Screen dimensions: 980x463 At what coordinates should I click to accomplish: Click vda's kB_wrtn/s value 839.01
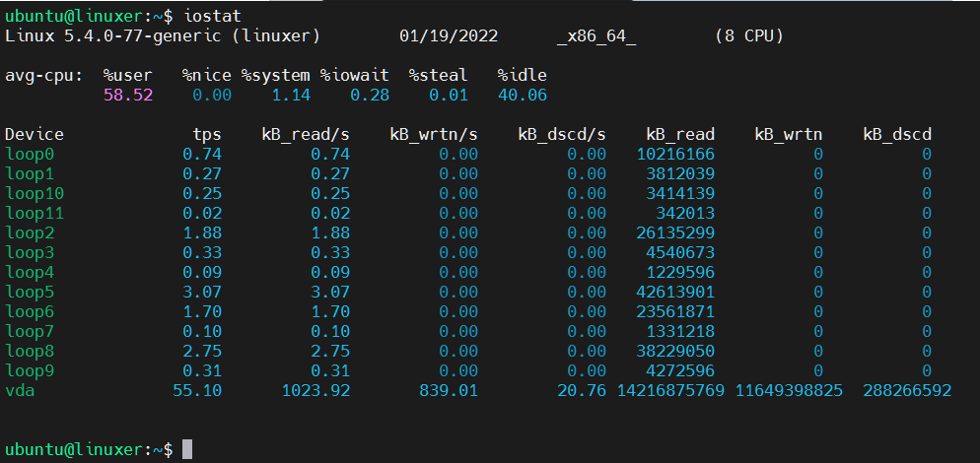(x=449, y=390)
